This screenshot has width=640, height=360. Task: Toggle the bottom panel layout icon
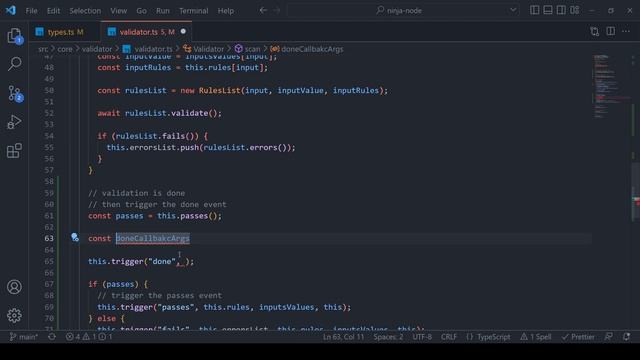coord(548,10)
